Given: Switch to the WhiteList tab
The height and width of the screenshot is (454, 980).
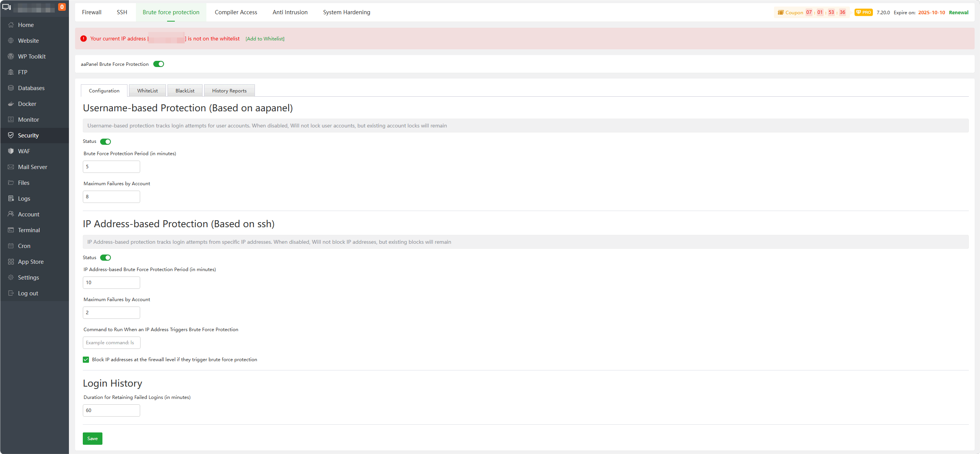Looking at the screenshot, I should pos(147,91).
